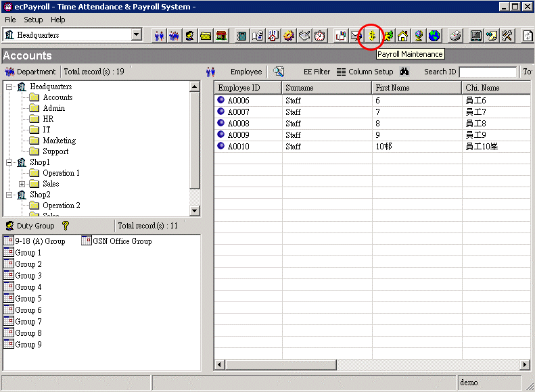The width and height of the screenshot is (535, 392).
Task: Open the Setup menu
Action: coord(33,20)
